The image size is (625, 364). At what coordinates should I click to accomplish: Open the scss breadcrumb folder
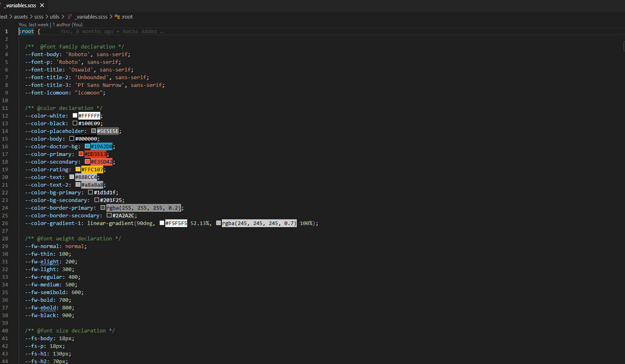click(x=39, y=17)
